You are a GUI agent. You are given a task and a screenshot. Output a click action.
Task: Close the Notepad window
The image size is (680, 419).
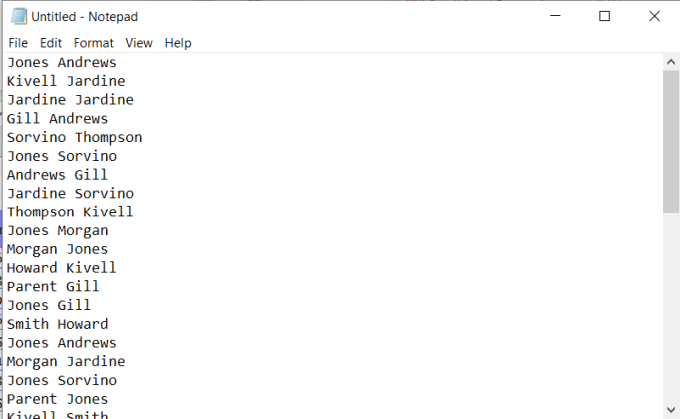point(654,16)
